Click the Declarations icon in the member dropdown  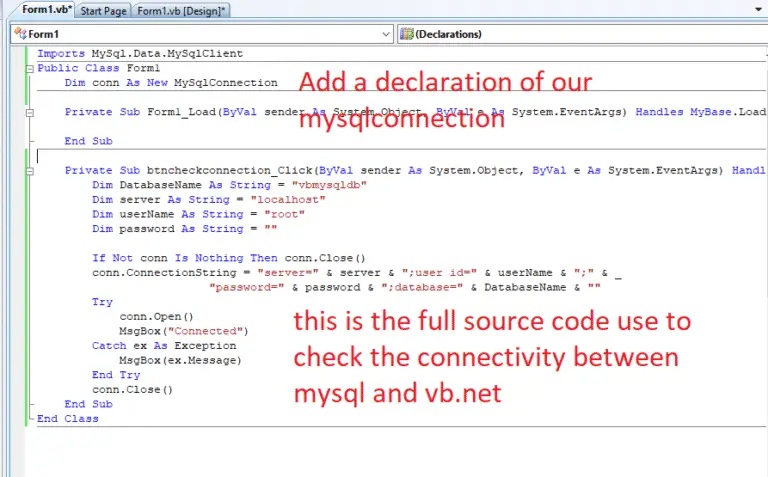pyautogui.click(x=407, y=34)
